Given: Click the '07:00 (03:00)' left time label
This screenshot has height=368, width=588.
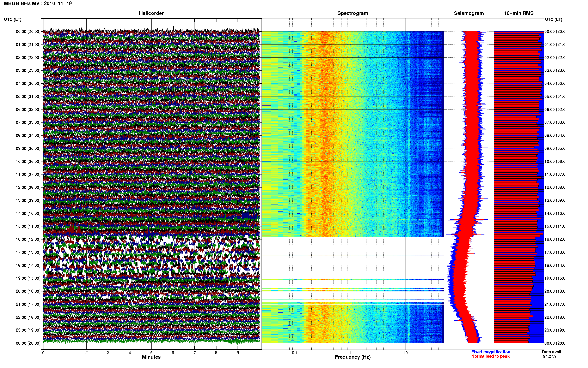Looking at the screenshot, I should coord(28,122).
